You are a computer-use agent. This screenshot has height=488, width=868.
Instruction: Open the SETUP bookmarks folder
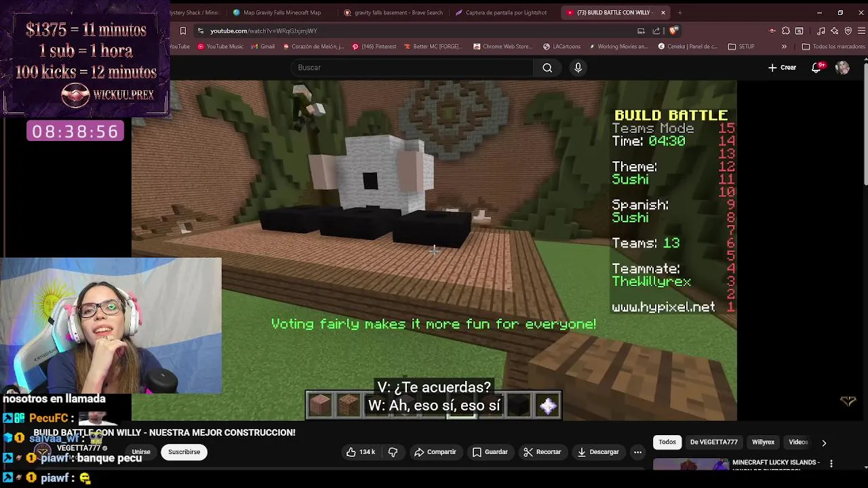[x=741, y=47]
